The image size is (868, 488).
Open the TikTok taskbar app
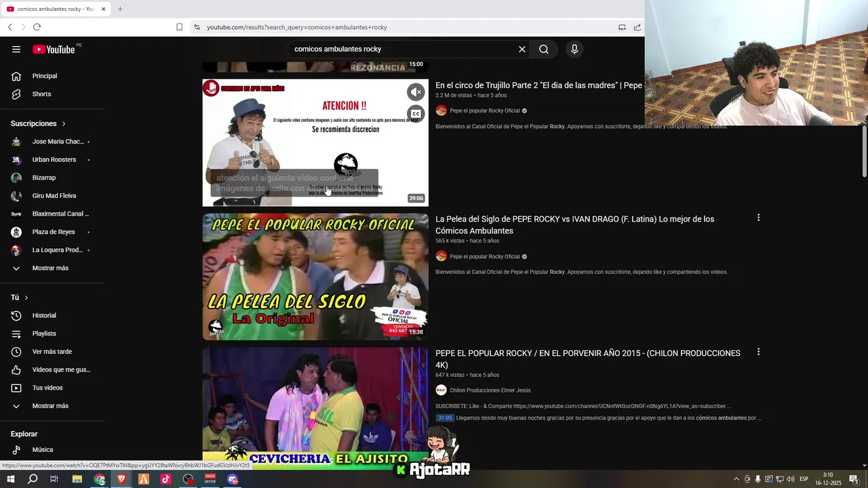click(165, 479)
